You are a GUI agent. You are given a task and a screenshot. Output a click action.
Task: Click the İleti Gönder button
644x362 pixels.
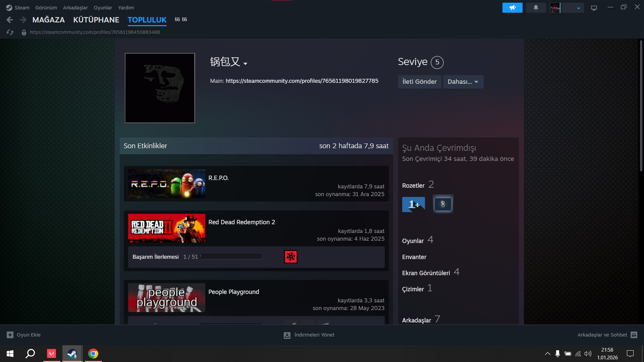tap(420, 82)
